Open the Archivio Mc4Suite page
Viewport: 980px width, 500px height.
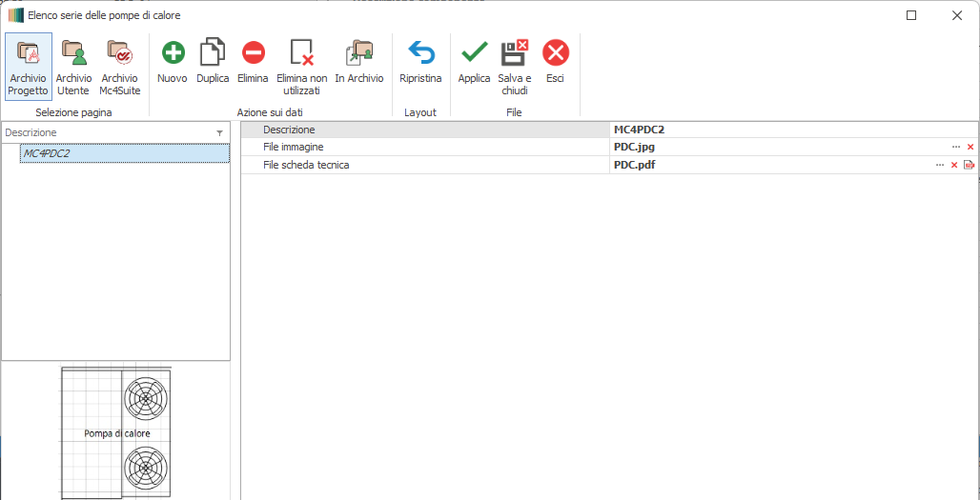pos(120,66)
